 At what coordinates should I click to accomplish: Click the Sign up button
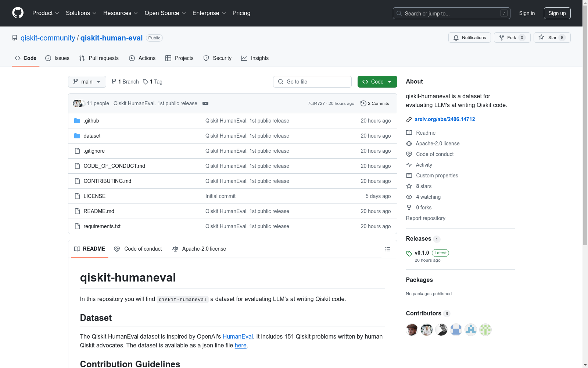557,13
